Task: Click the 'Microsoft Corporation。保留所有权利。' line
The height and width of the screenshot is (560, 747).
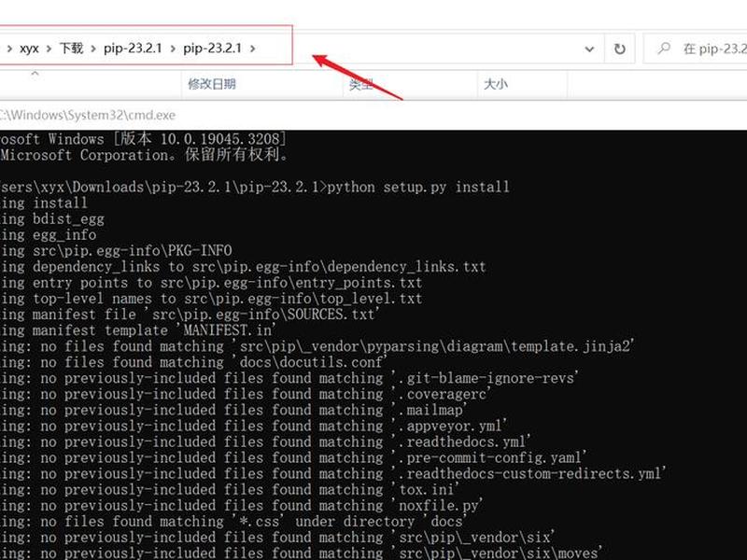Action: click(x=145, y=155)
